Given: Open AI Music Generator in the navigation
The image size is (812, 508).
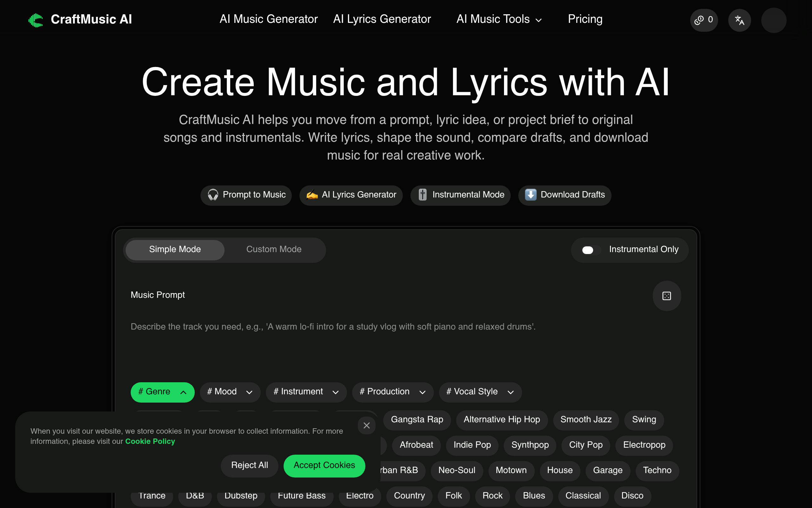Looking at the screenshot, I should coord(268,19).
